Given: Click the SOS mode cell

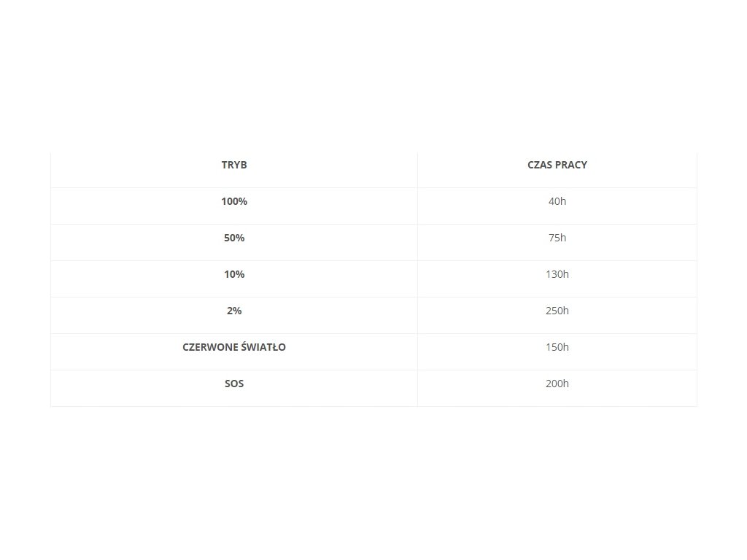Looking at the screenshot, I should tap(234, 384).
